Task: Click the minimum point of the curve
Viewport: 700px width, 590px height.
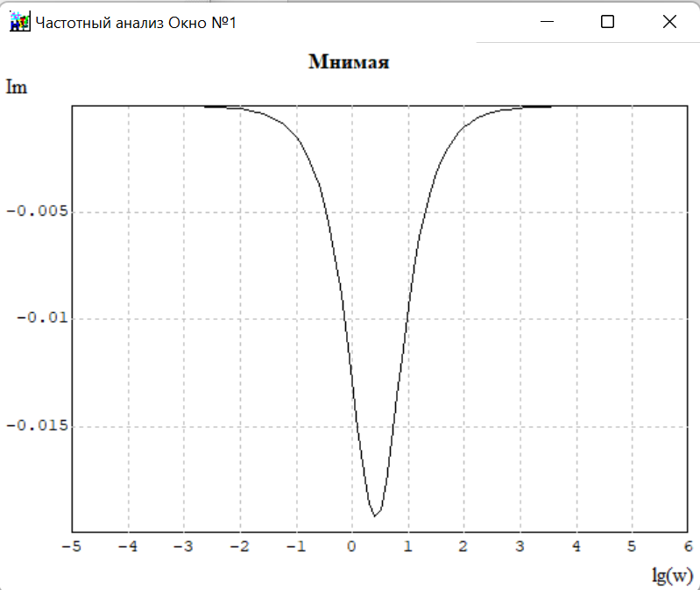Action: coord(375,516)
